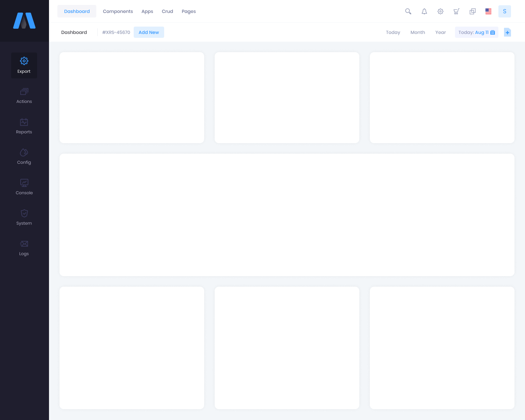
Task: Select the Month filter
Action: pos(418,32)
